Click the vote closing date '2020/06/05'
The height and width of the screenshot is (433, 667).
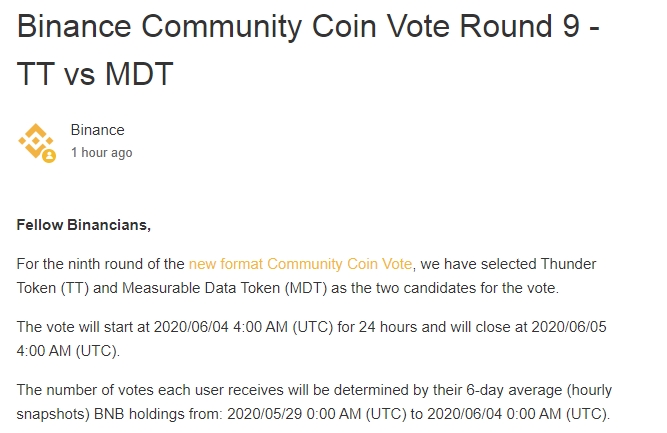[569, 327]
